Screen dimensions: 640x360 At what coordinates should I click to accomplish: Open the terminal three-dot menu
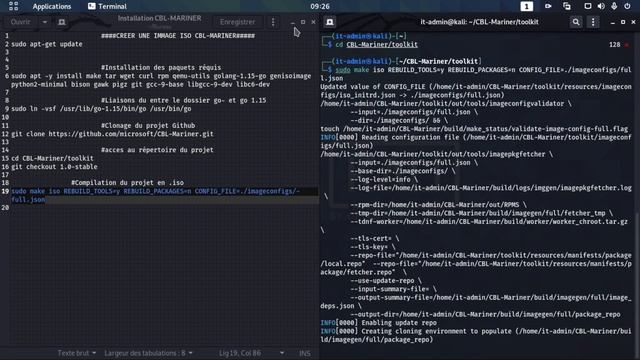pos(593,22)
